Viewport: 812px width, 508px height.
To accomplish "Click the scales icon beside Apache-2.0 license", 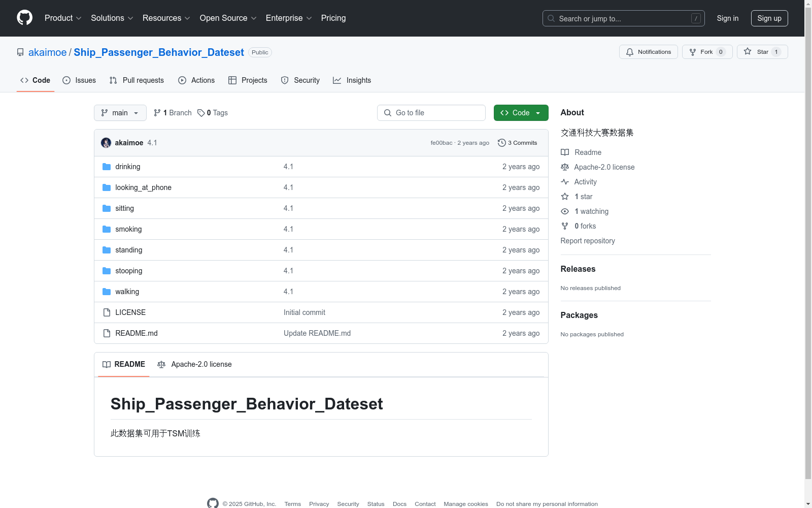I will click(565, 167).
